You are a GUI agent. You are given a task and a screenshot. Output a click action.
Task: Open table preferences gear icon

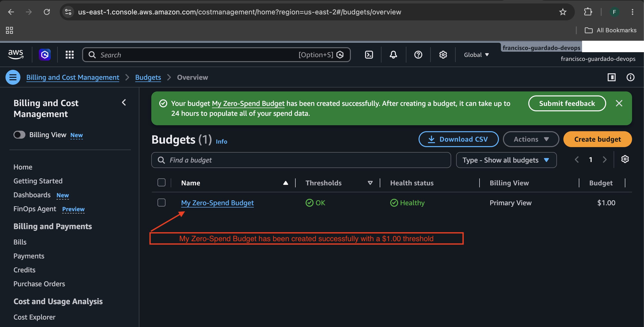point(625,159)
